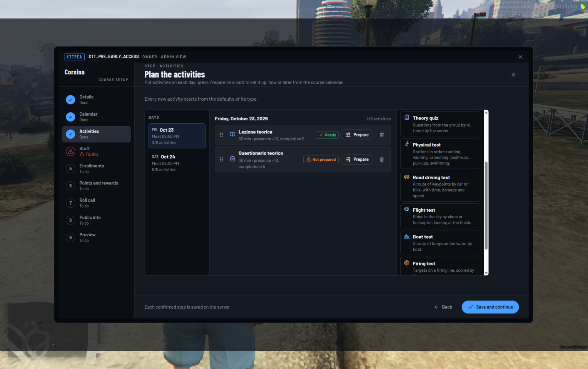Image resolution: width=588 pixels, height=369 pixels.
Task: Go to the Public info step
Action: click(96, 220)
